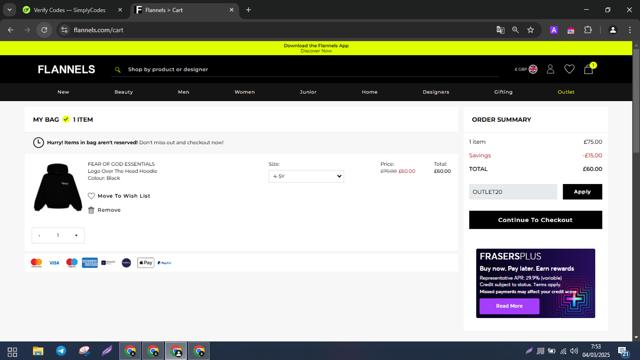The height and width of the screenshot is (360, 640).
Task: Open the Men menu in navigation
Action: pyautogui.click(x=183, y=92)
